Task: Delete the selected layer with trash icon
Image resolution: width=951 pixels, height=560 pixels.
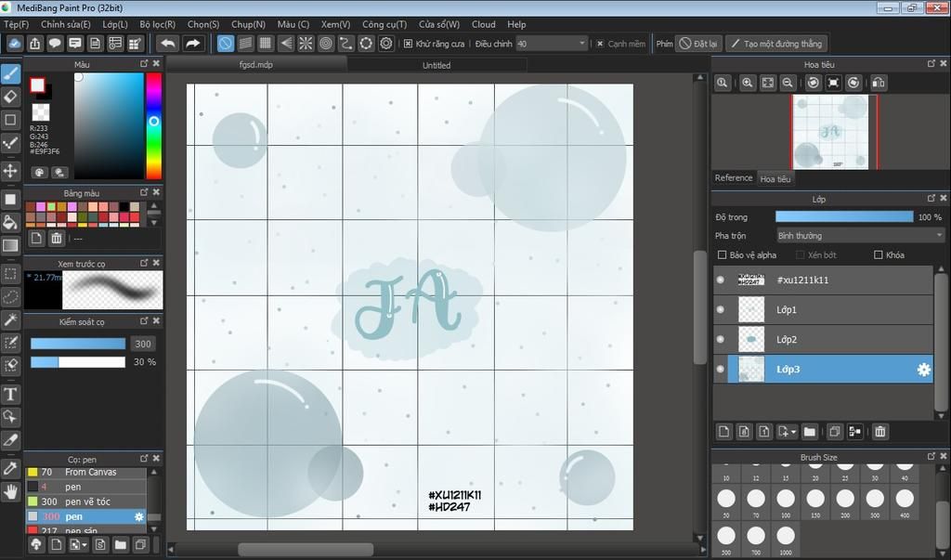Action: pos(880,431)
